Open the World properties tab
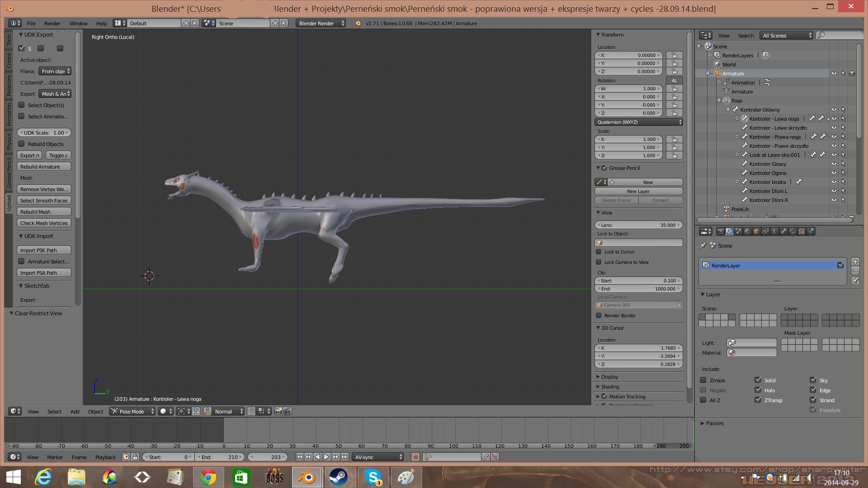The width and height of the screenshot is (868, 488). (x=747, y=231)
